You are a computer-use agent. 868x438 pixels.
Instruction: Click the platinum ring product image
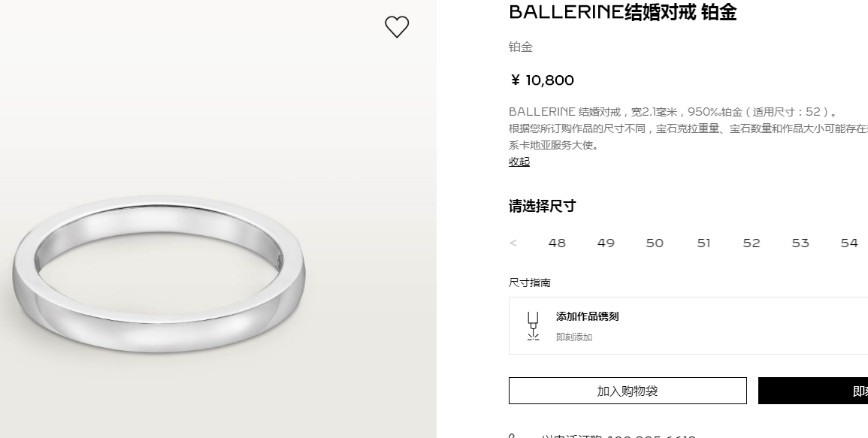(x=159, y=274)
